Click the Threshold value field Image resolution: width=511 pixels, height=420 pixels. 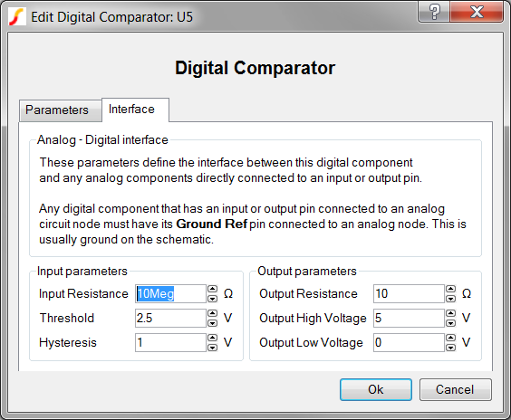pyautogui.click(x=170, y=318)
